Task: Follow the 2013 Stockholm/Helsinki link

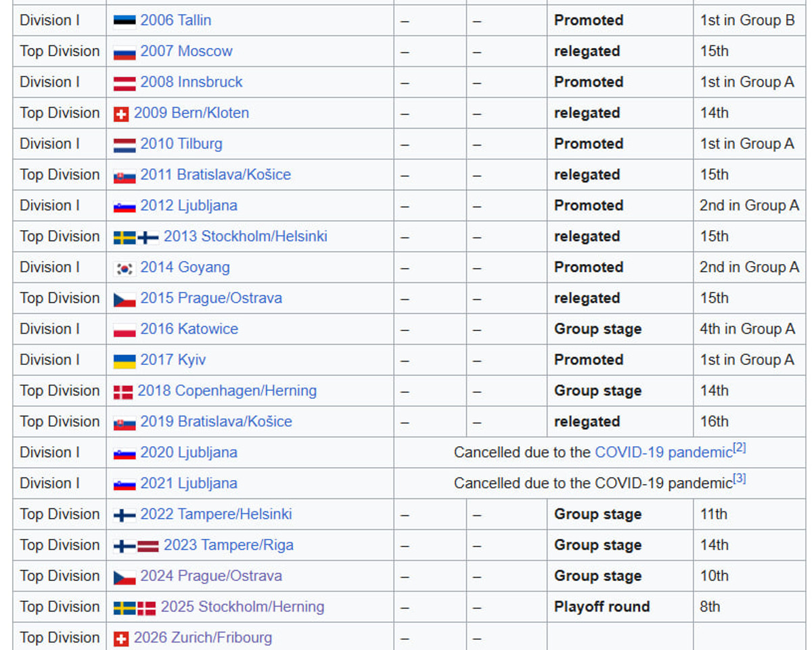Action: coord(245,236)
